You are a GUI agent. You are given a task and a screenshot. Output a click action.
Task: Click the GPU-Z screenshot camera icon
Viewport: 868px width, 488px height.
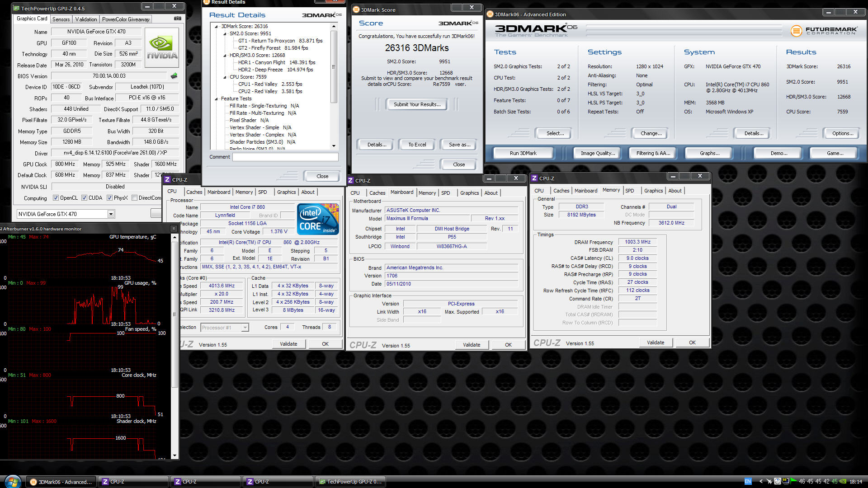(178, 19)
